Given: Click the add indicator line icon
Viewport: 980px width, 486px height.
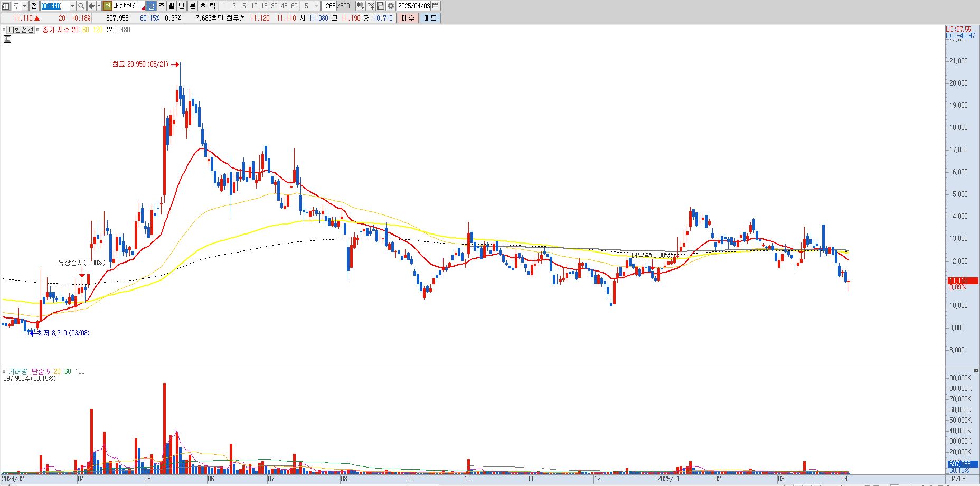Looking at the screenshot, I should (x=371, y=6).
